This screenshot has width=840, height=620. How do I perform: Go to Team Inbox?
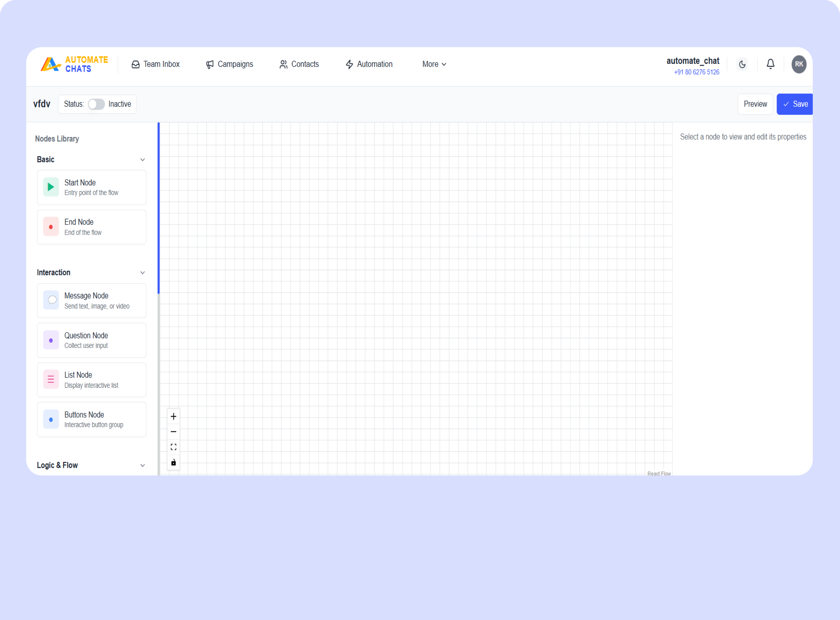point(156,64)
